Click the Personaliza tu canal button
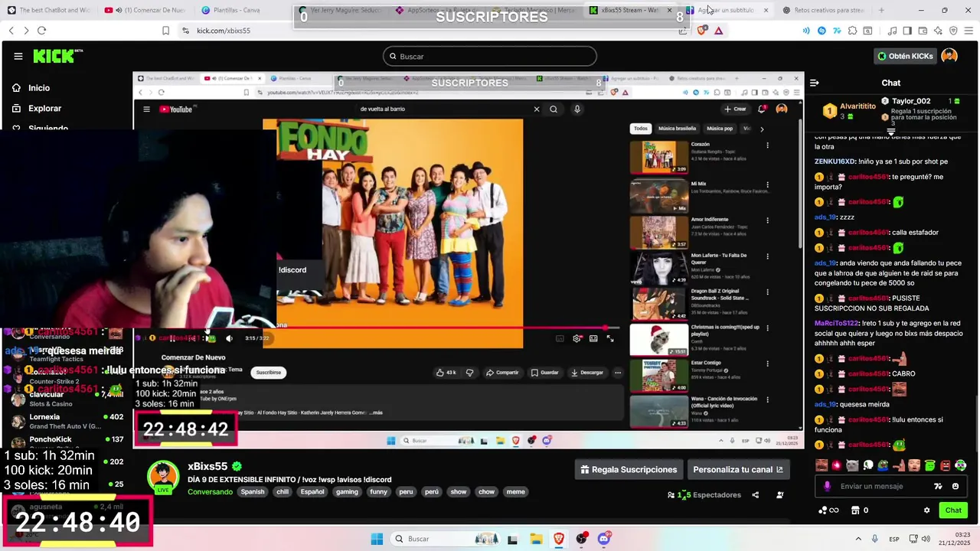This screenshot has height=551, width=980. coord(738,470)
